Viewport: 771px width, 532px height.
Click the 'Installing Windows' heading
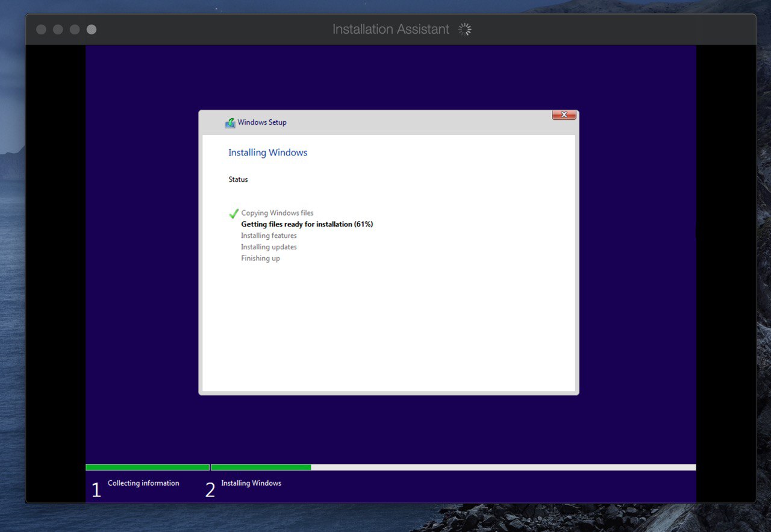click(267, 152)
